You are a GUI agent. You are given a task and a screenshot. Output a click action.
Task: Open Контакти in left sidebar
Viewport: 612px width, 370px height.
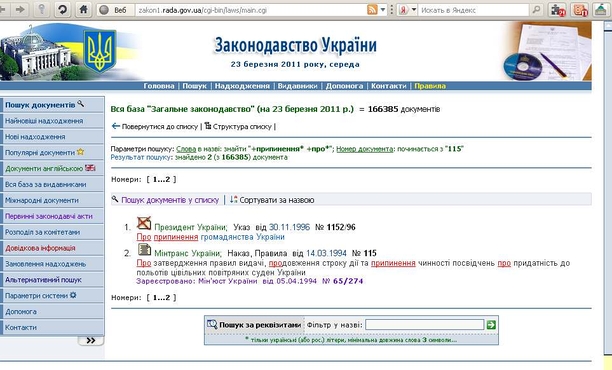coord(21,328)
